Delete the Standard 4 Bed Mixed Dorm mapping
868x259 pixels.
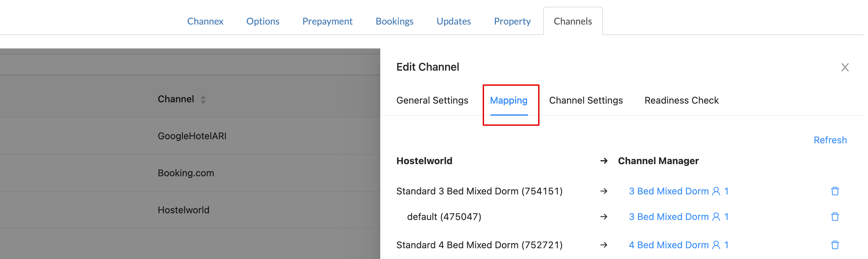[835, 245]
